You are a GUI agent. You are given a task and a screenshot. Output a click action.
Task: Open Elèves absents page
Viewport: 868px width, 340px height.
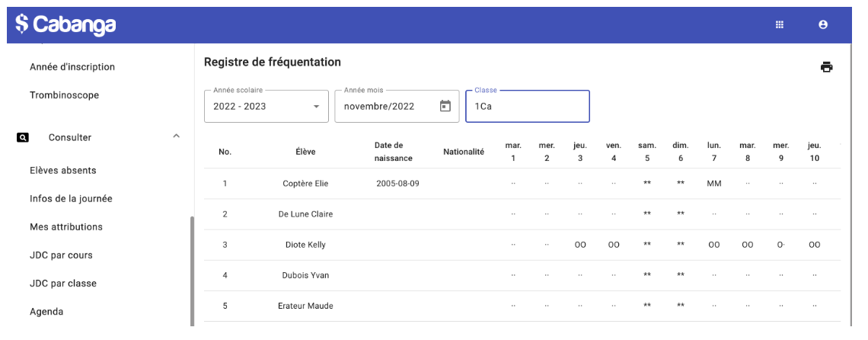click(x=63, y=171)
